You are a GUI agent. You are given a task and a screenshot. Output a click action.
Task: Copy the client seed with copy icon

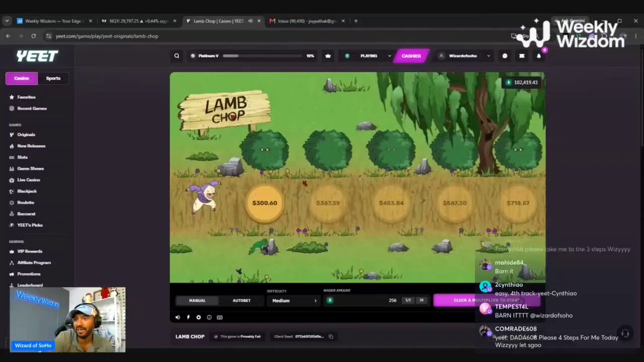tap(331, 337)
